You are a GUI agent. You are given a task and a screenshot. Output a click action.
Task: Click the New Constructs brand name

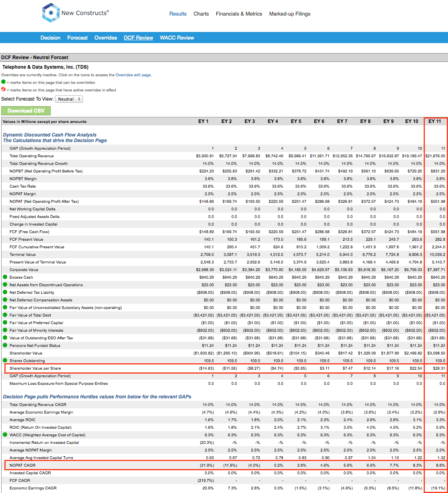pos(85,13)
